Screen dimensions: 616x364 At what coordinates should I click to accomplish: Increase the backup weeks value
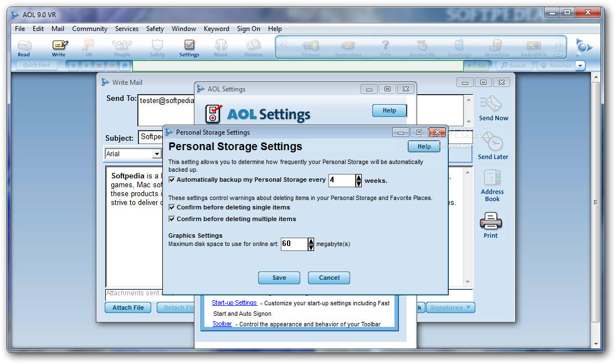coord(358,178)
